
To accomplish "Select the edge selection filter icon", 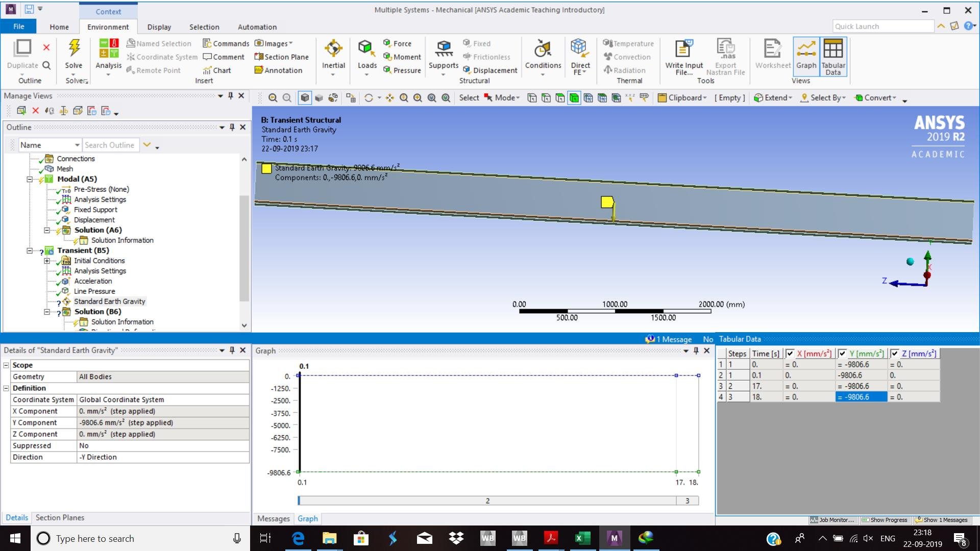I will 546,98.
